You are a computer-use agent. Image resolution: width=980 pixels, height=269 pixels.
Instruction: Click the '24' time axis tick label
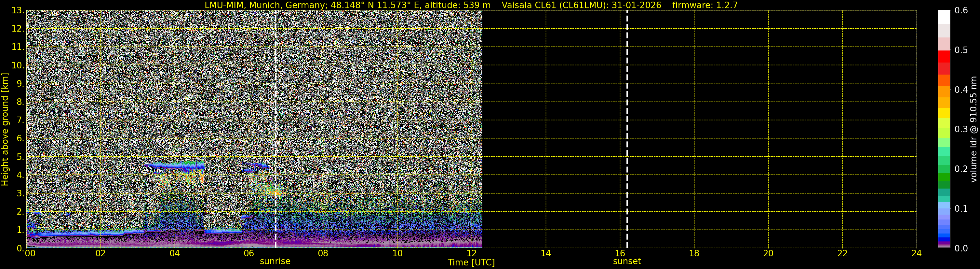pos(917,253)
